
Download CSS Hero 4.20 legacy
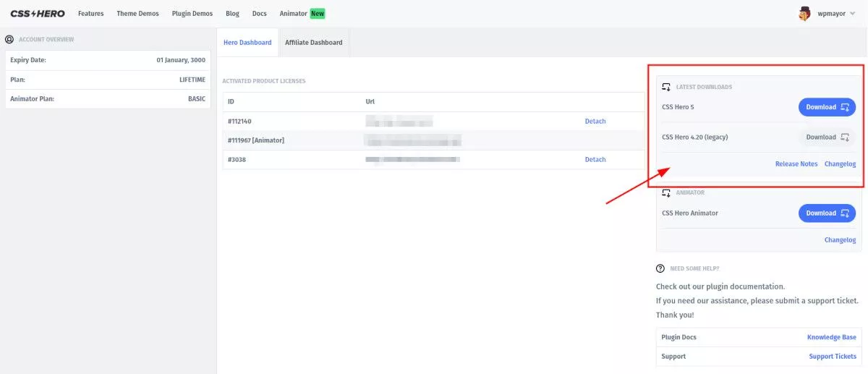pos(827,137)
